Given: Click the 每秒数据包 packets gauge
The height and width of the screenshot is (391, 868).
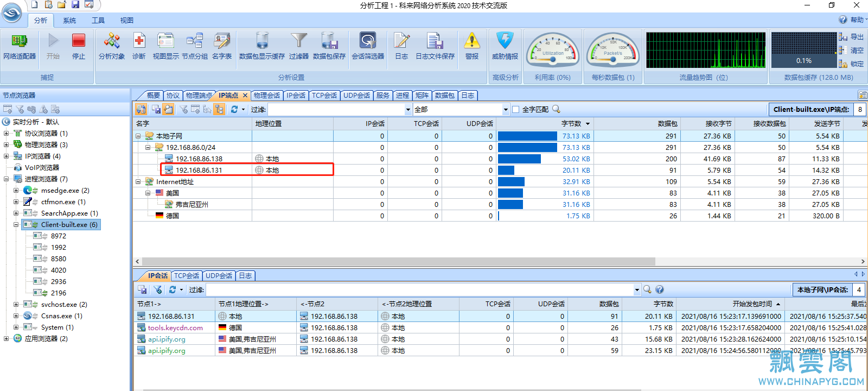Looking at the screenshot, I should tap(613, 50).
